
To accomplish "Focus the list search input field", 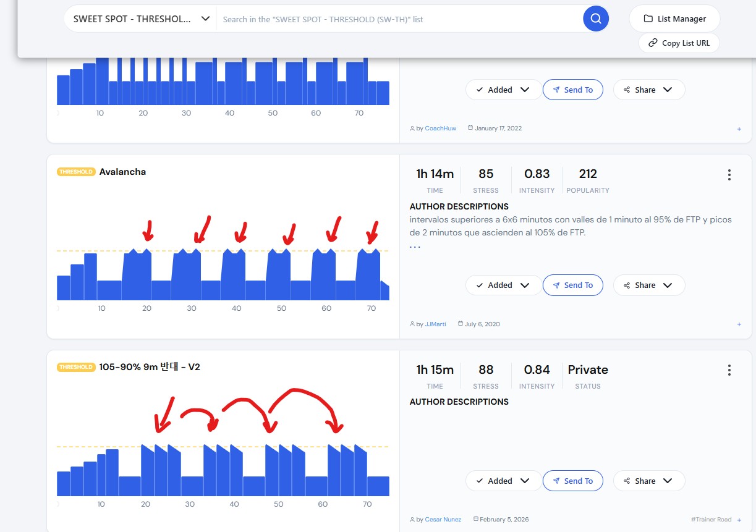I will click(x=399, y=19).
